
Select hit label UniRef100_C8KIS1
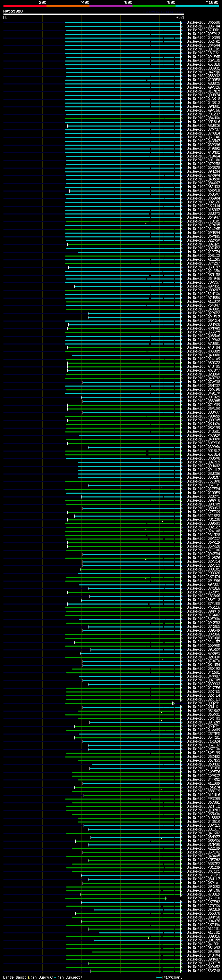[203, 53]
